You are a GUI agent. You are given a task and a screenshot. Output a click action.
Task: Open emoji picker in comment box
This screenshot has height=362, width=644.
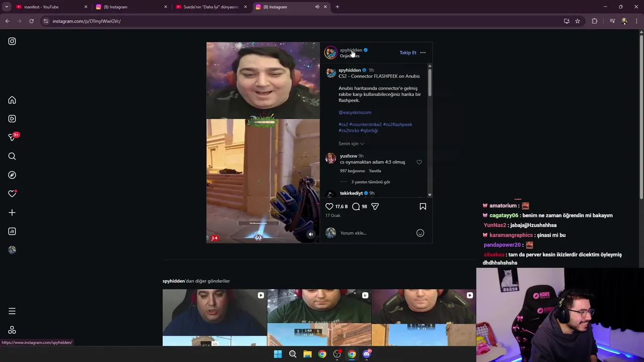(x=420, y=233)
